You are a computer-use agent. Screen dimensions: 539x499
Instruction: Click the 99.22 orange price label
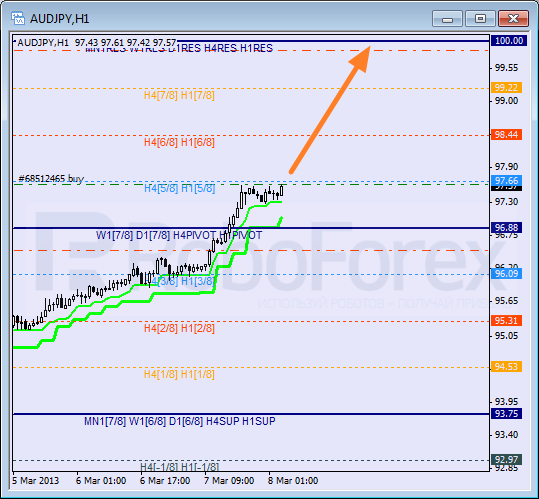pos(507,88)
